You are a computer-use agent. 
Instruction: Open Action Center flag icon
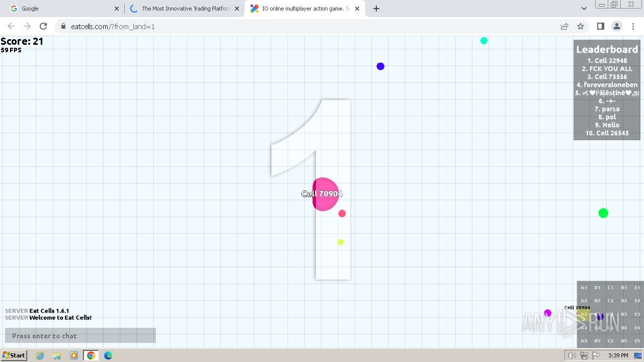click(596, 355)
